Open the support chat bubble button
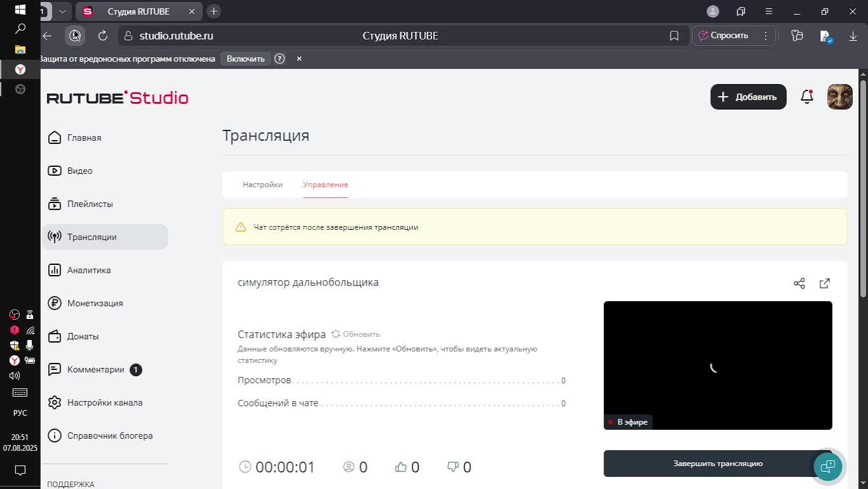868x489 pixels. (x=828, y=467)
